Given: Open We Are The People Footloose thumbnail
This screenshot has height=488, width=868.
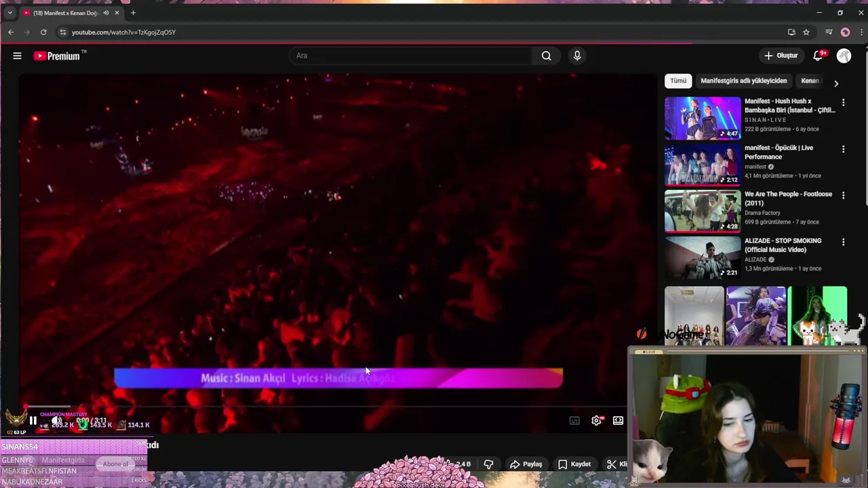Looking at the screenshot, I should 703,211.
